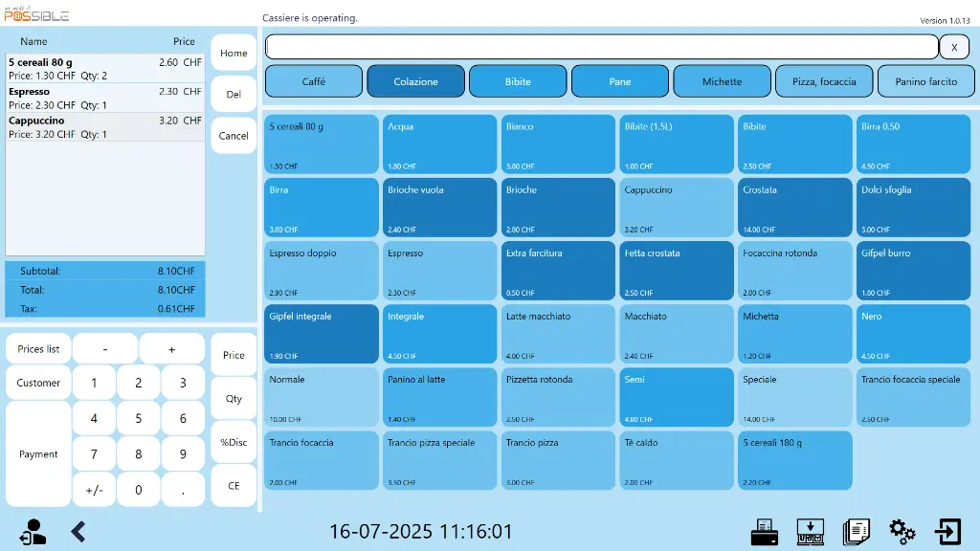
Task: Cancel the current order
Action: click(233, 136)
